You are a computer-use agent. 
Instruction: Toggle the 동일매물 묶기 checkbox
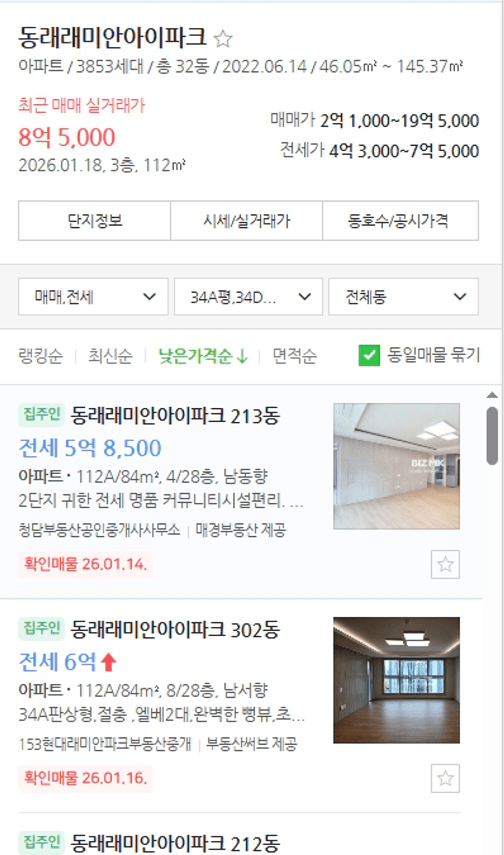tap(369, 355)
